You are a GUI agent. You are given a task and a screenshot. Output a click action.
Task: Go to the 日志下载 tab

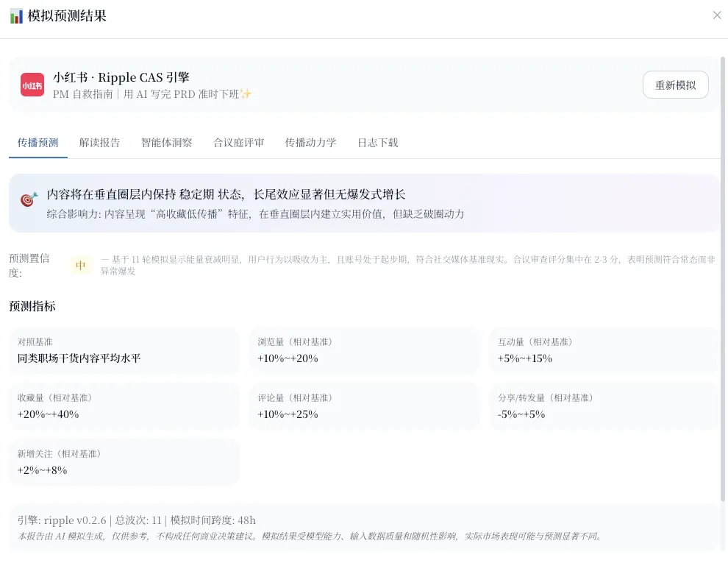coord(377,143)
